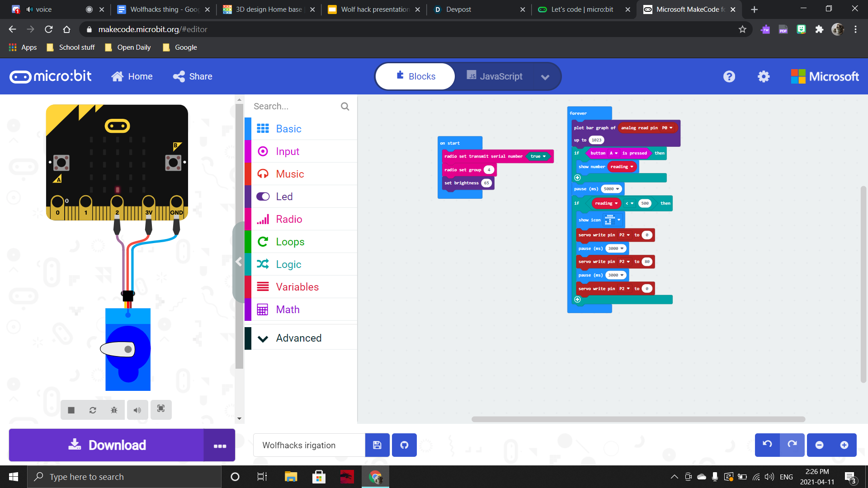Click Share in the header

193,76
